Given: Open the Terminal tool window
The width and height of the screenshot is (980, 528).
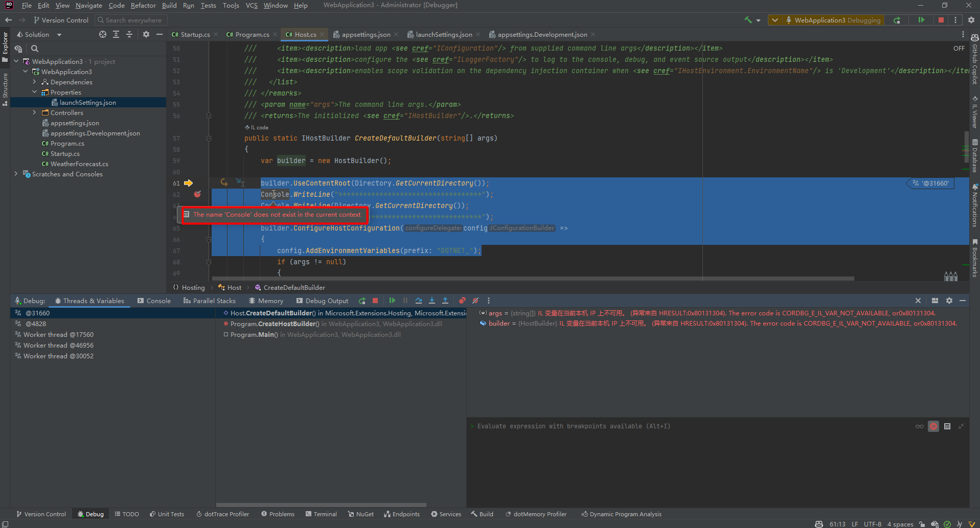Looking at the screenshot, I should [x=321, y=514].
